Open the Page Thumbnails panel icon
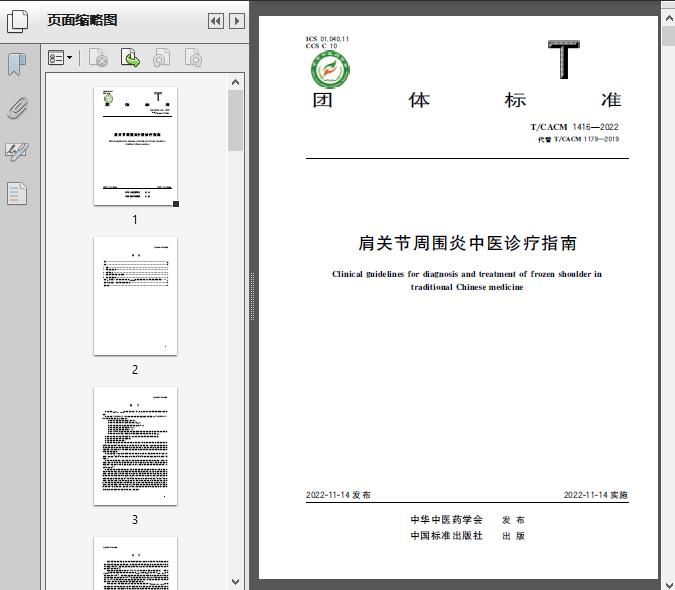Viewport: 675px width, 590px height. coord(18,22)
